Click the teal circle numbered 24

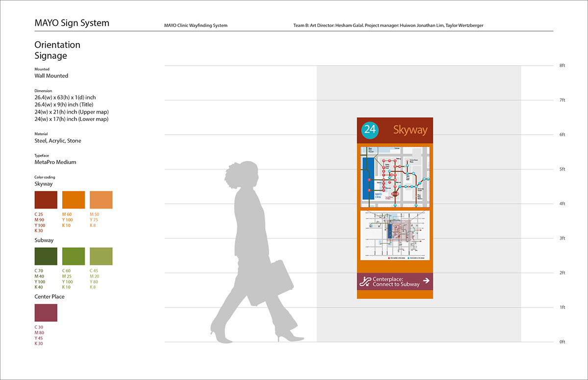(370, 130)
